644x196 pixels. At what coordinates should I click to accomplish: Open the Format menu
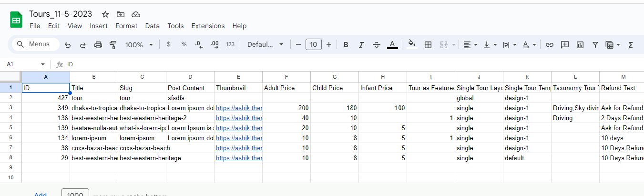click(x=126, y=26)
